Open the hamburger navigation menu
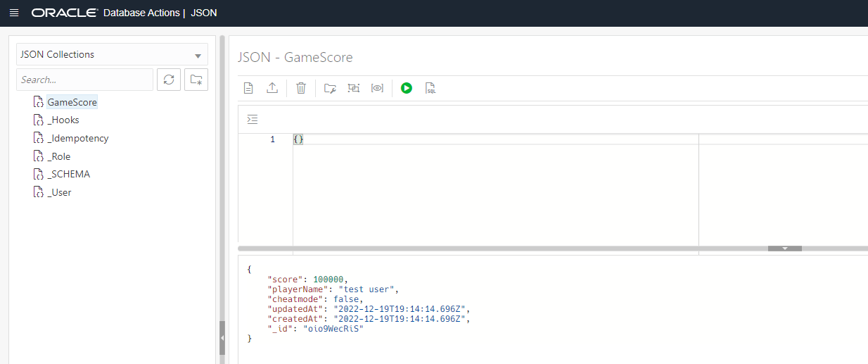The image size is (868, 364). 14,13
